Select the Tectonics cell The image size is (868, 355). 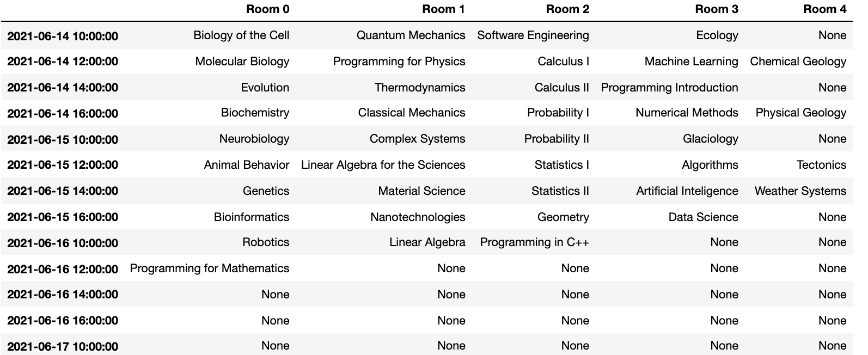[821, 165]
